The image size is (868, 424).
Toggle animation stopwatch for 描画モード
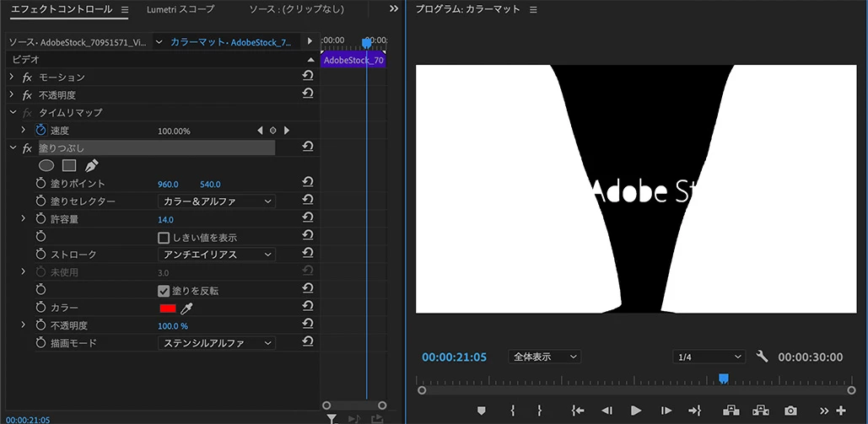click(41, 342)
